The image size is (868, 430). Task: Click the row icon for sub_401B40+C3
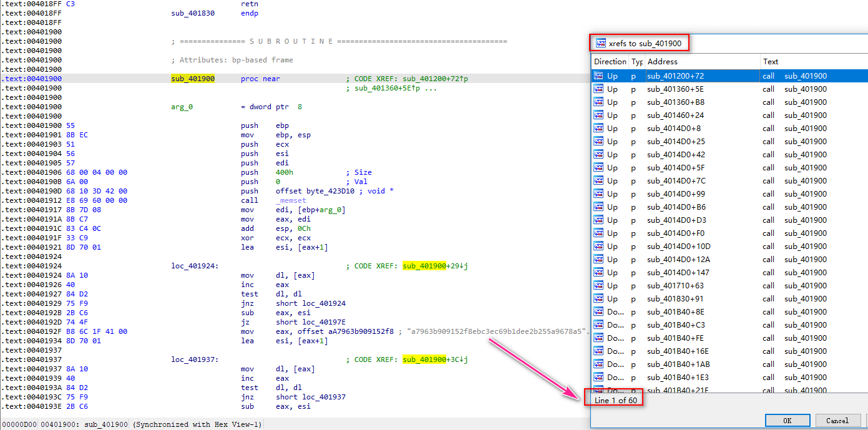(599, 325)
